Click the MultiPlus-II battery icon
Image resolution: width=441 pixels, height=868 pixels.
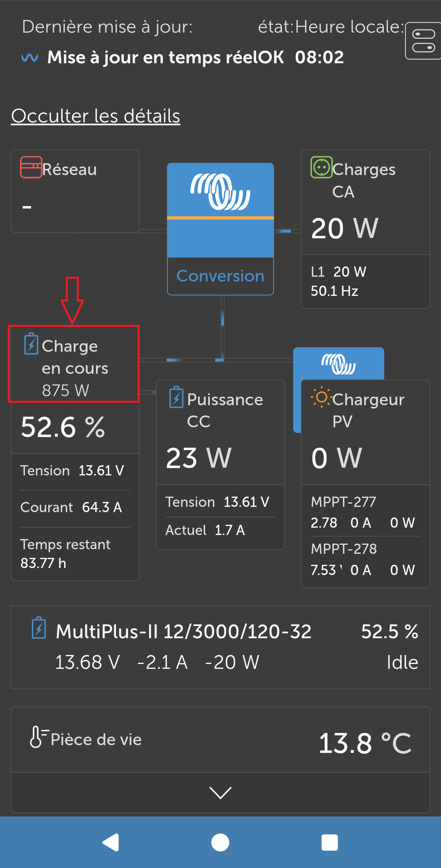coord(39,628)
